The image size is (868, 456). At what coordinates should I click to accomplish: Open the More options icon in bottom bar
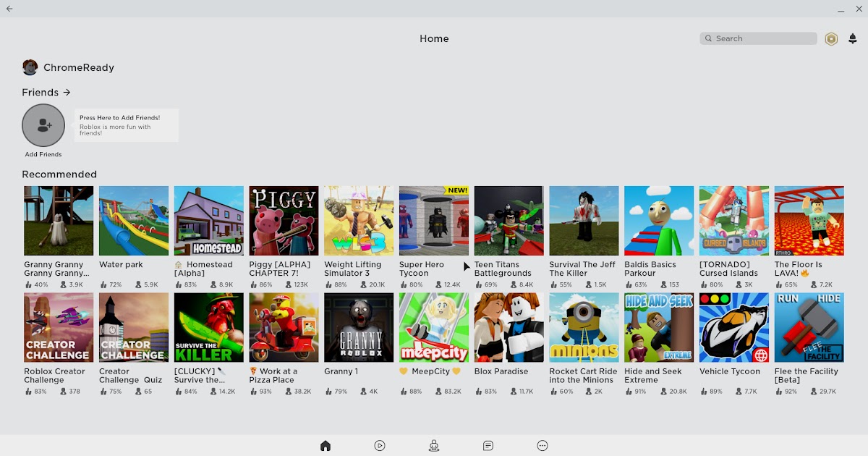(542, 446)
